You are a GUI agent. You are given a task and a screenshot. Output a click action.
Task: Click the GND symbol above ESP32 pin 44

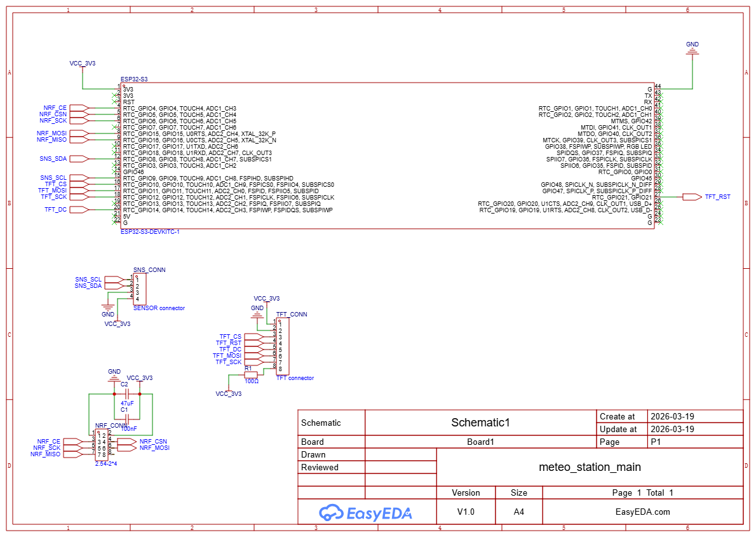(x=692, y=52)
